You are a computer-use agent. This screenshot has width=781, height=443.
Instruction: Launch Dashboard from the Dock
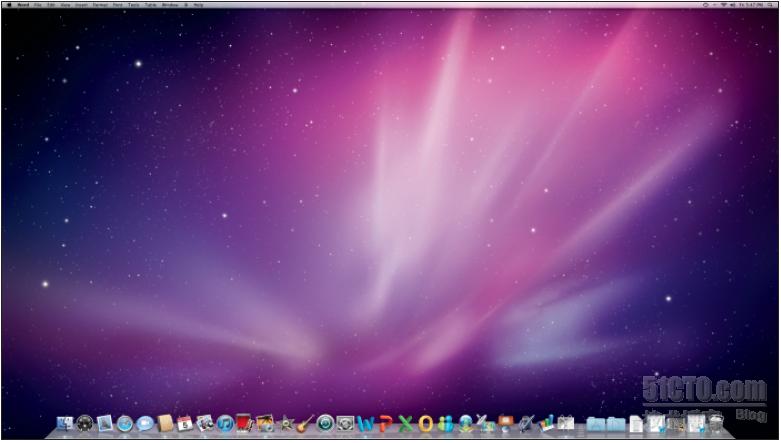[85, 424]
